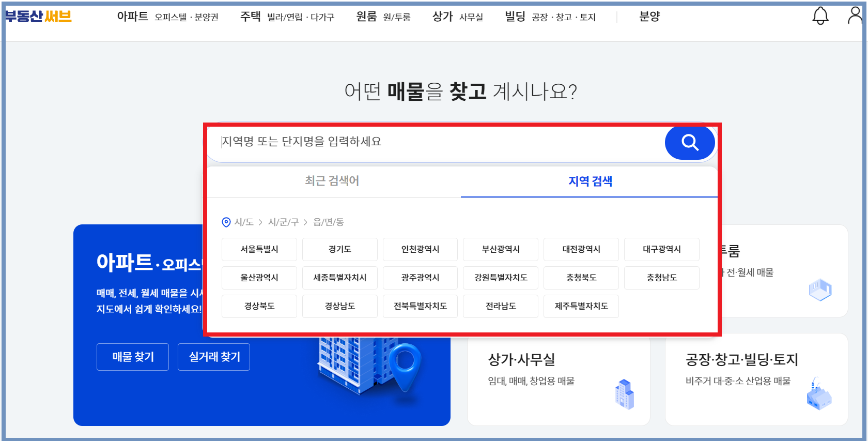This screenshot has width=868, height=441.
Task: Switch to the 최근 검색어 tab
Action: (332, 181)
